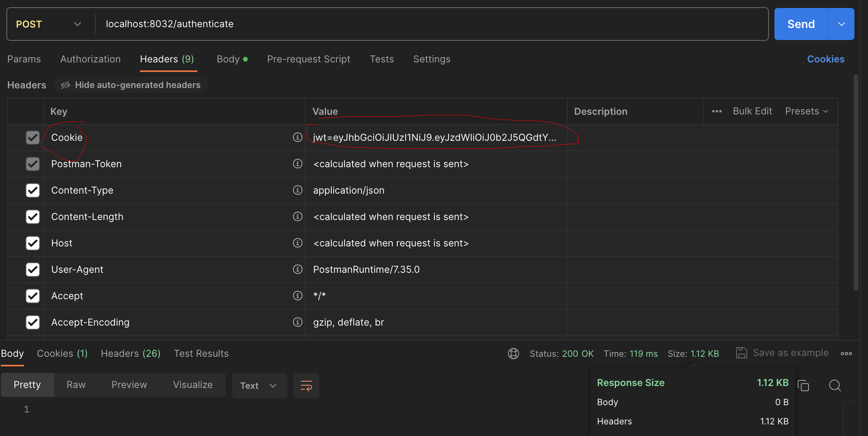Toggle the Postman-Token header checkbox
Viewport: 868px width, 436px height.
33,164
